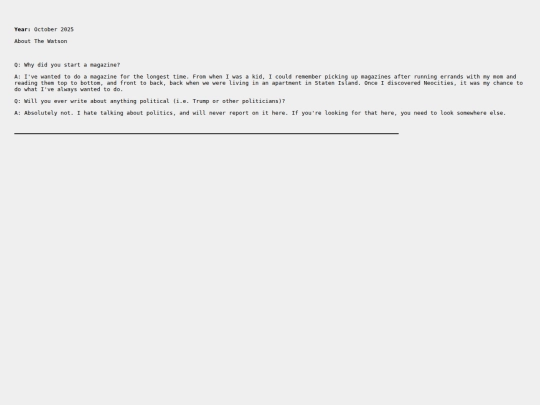Click the phrase "I've wanted to do a magazine"

pos(70,76)
